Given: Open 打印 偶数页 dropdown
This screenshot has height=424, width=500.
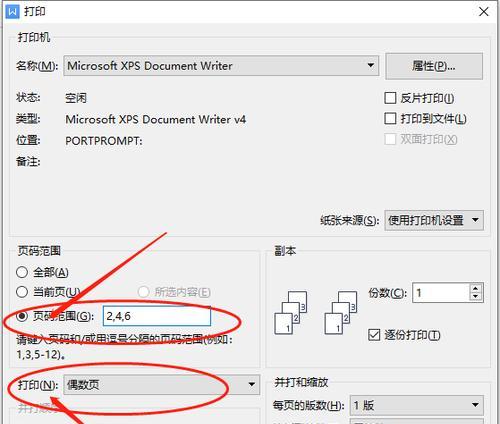Looking at the screenshot, I should pyautogui.click(x=161, y=385).
